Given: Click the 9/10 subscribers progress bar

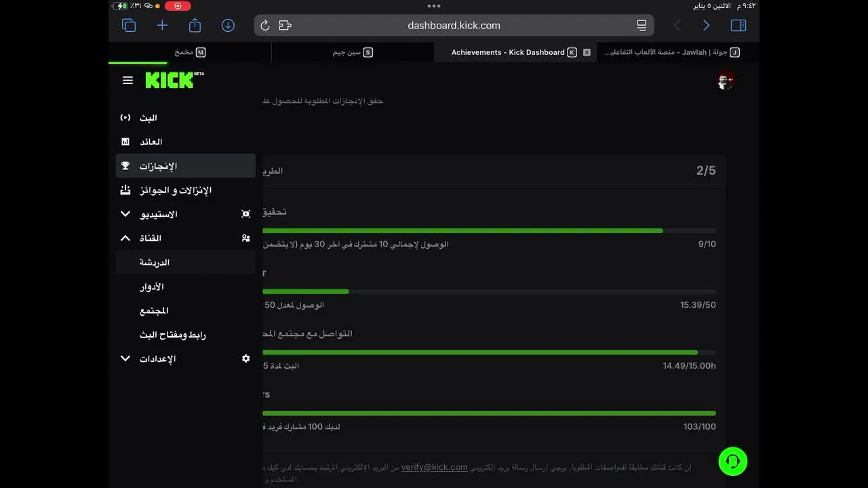Looking at the screenshot, I should click(x=489, y=231).
